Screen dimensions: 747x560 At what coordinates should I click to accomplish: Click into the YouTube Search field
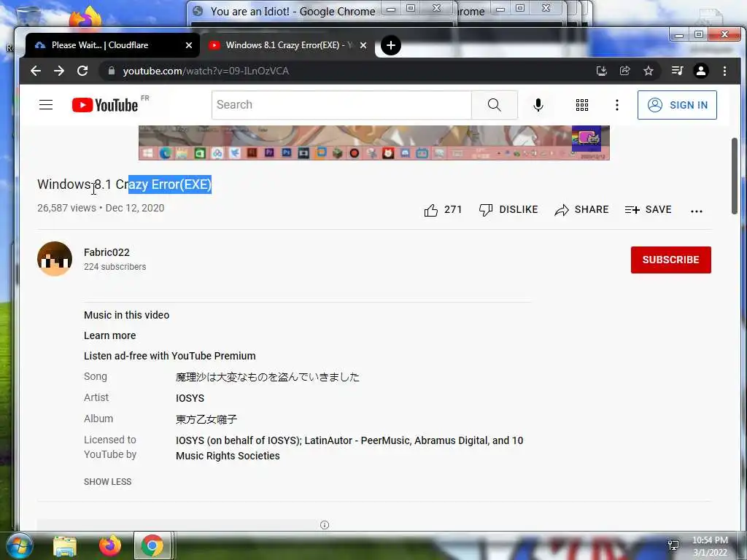tap(341, 105)
